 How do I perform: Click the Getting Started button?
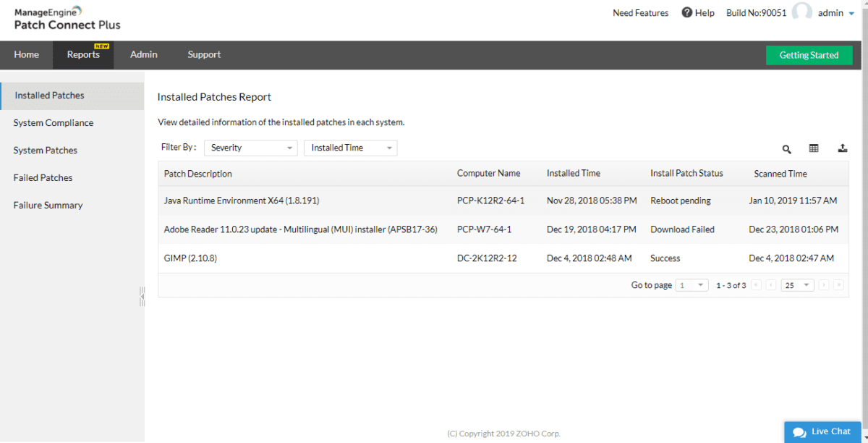(x=809, y=55)
